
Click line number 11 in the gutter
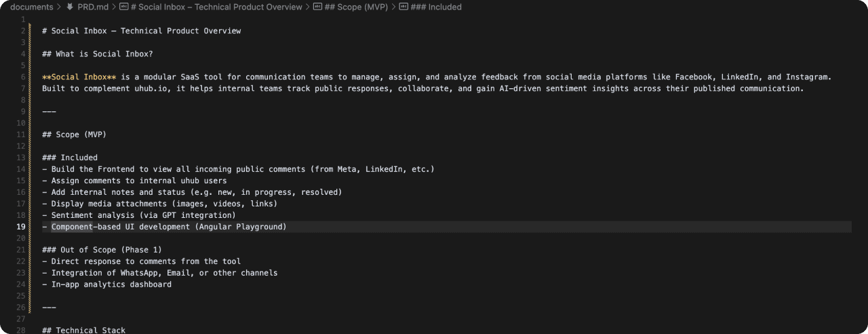click(x=21, y=134)
